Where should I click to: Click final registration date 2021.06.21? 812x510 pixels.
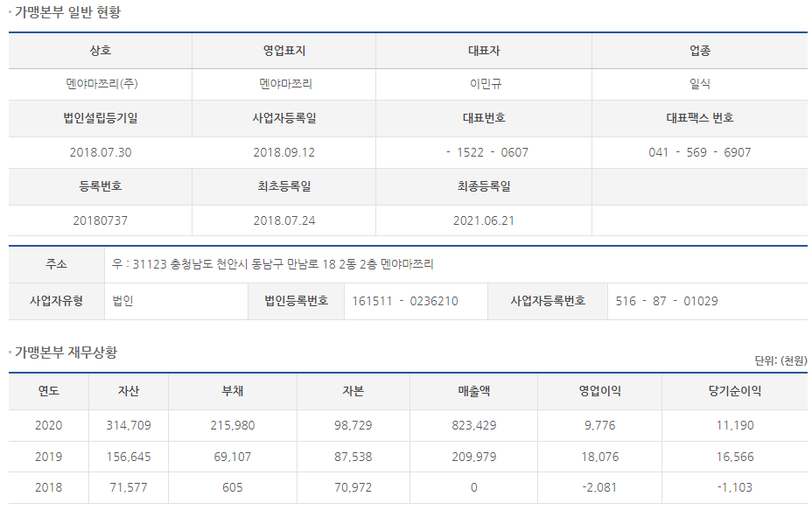coord(484,220)
